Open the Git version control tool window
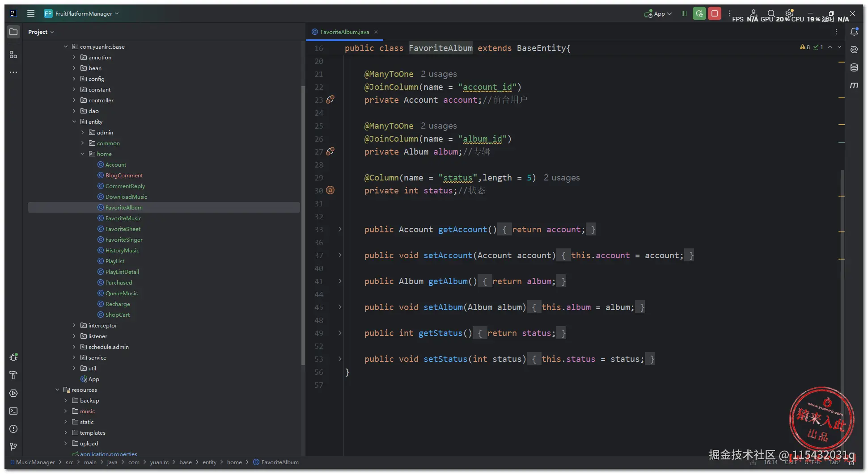 (13, 447)
